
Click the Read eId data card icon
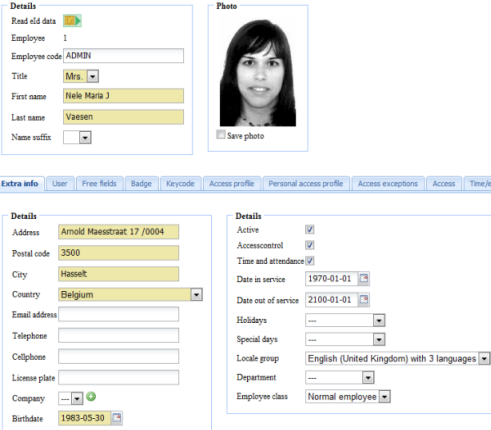pyautogui.click(x=72, y=21)
